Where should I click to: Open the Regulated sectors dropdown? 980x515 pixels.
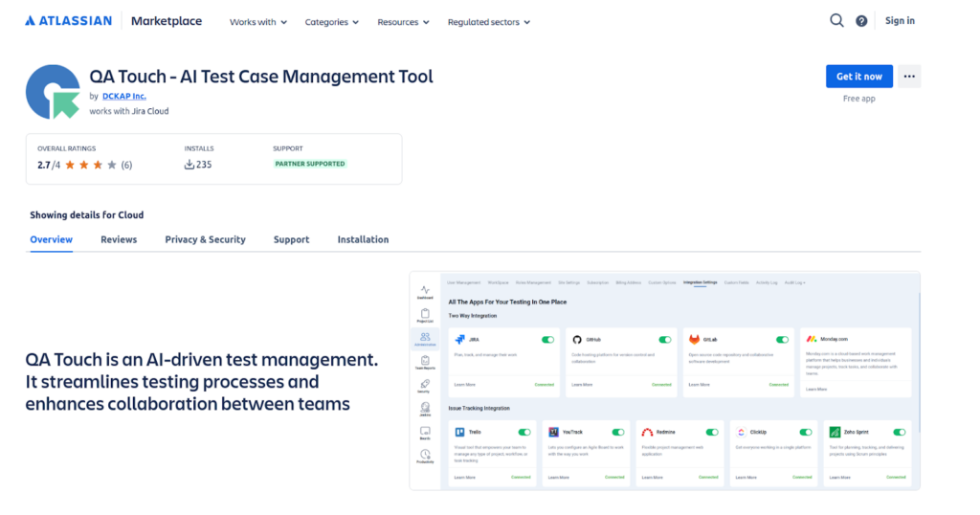[488, 22]
